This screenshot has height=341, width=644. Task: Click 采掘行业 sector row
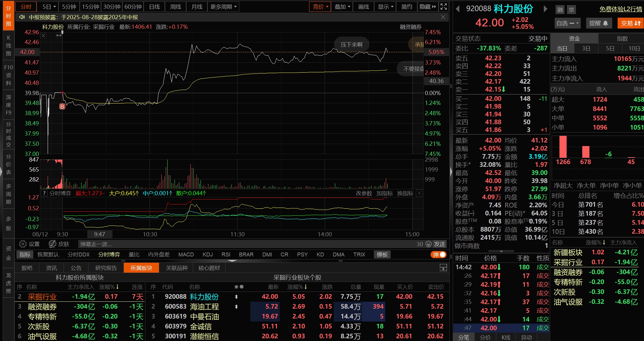pos(80,297)
